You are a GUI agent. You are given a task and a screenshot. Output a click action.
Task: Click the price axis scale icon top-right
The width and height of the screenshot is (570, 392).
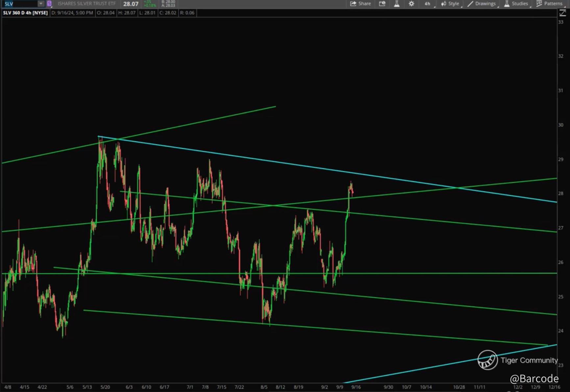coord(562,13)
